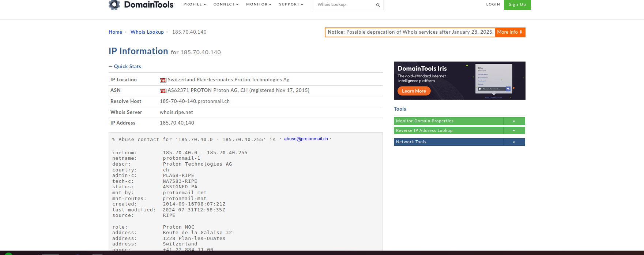Open the SUPPORT menu
The width and height of the screenshot is (644, 255).
pyautogui.click(x=291, y=4)
